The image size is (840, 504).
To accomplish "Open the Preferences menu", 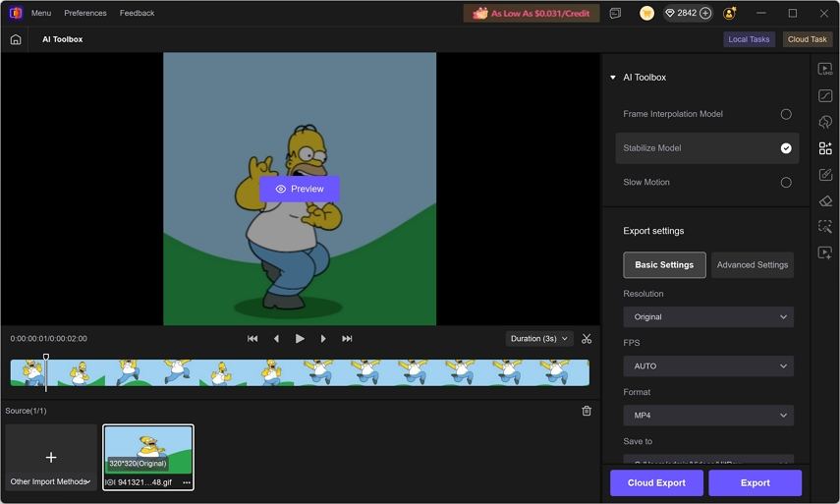I will pos(85,13).
